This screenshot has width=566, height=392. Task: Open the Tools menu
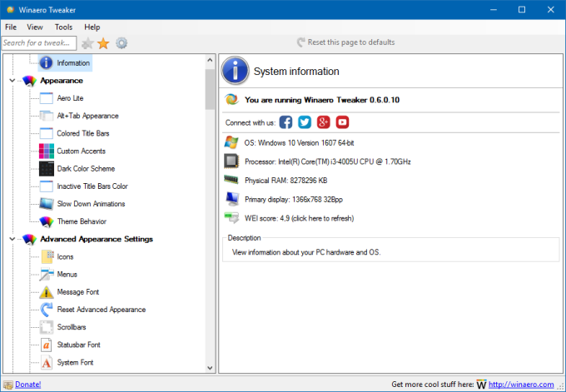pos(63,27)
